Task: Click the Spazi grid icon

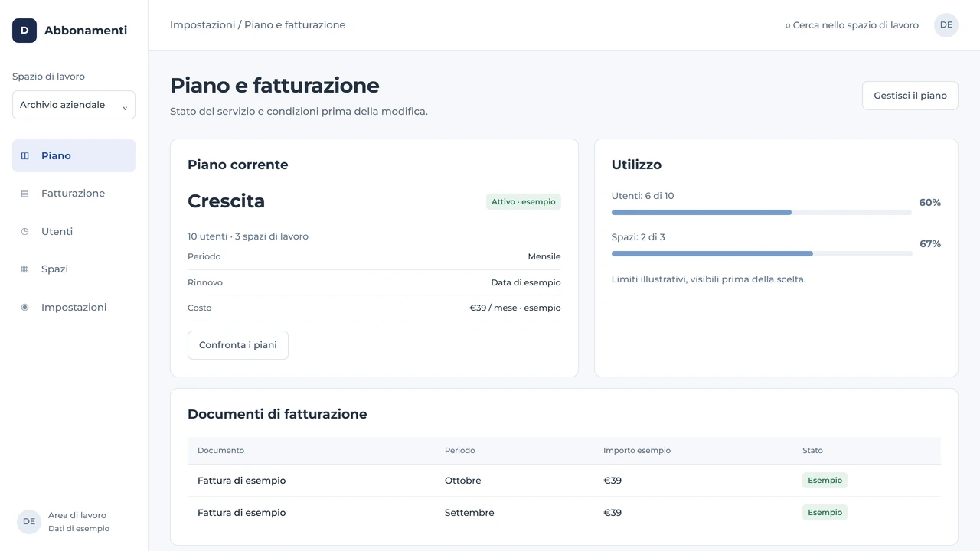Action: click(24, 269)
